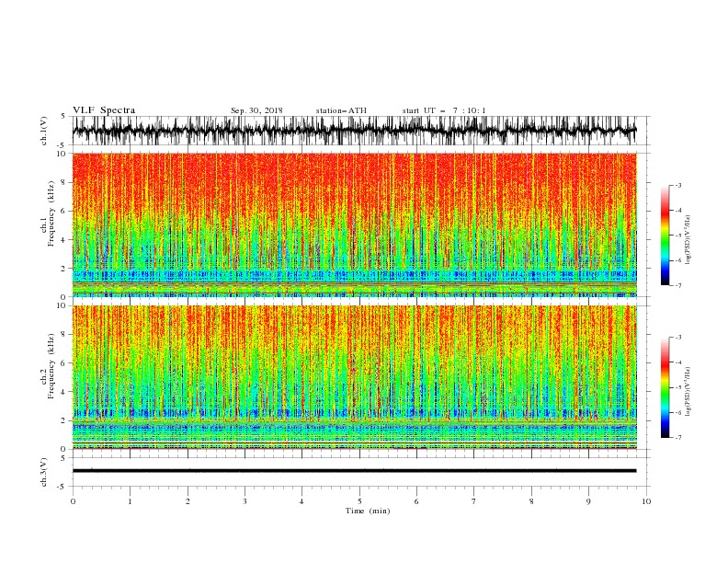Image resolution: width=728 pixels, height=563 pixels.
Task: Click the flat ch.3 voltage trace
Action: 354,471
